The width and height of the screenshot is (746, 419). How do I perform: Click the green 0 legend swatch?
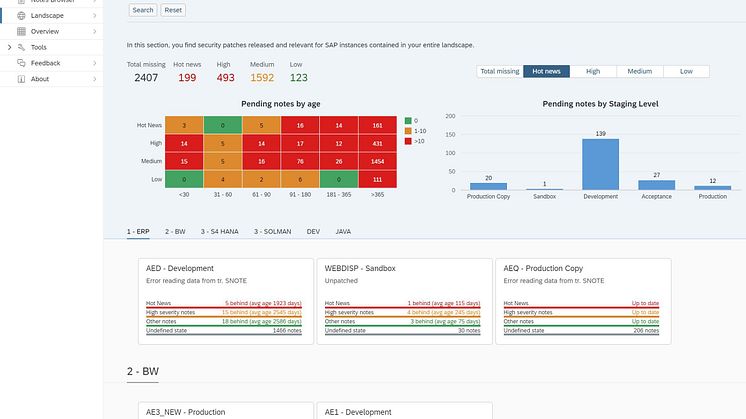point(407,120)
